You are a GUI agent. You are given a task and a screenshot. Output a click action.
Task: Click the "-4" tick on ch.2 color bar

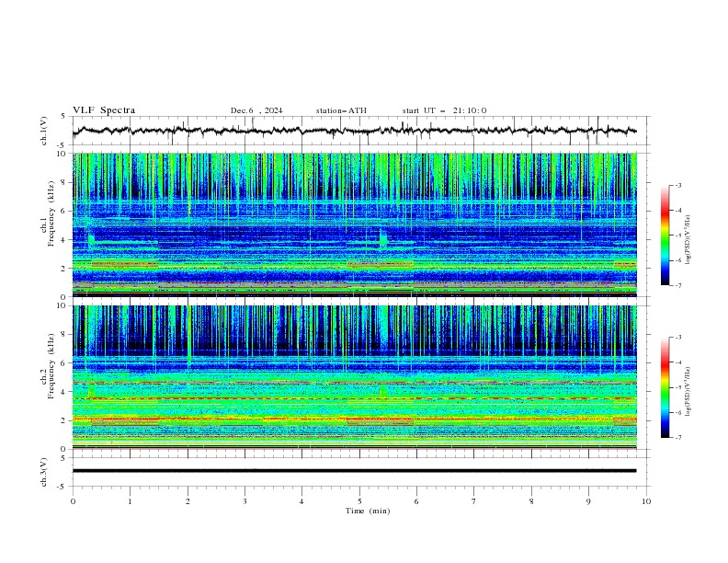point(677,362)
